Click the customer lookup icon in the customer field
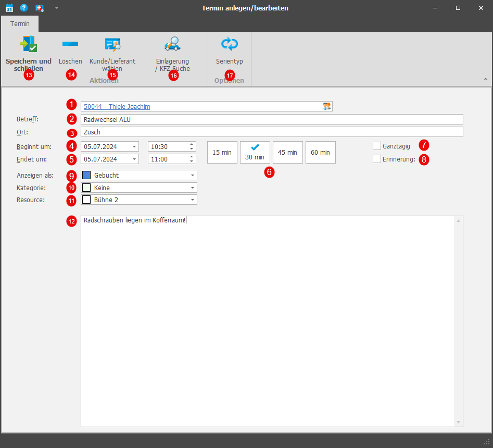This screenshot has width=493, height=448. [327, 106]
